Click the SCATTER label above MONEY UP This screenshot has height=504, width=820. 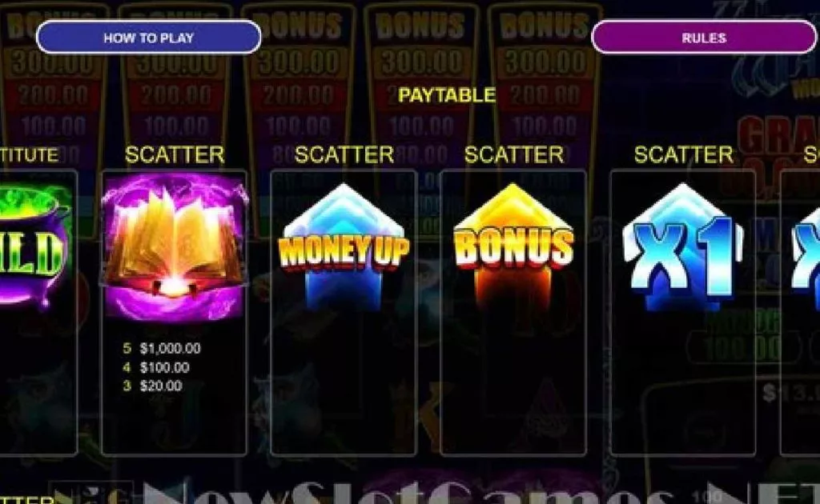point(344,154)
